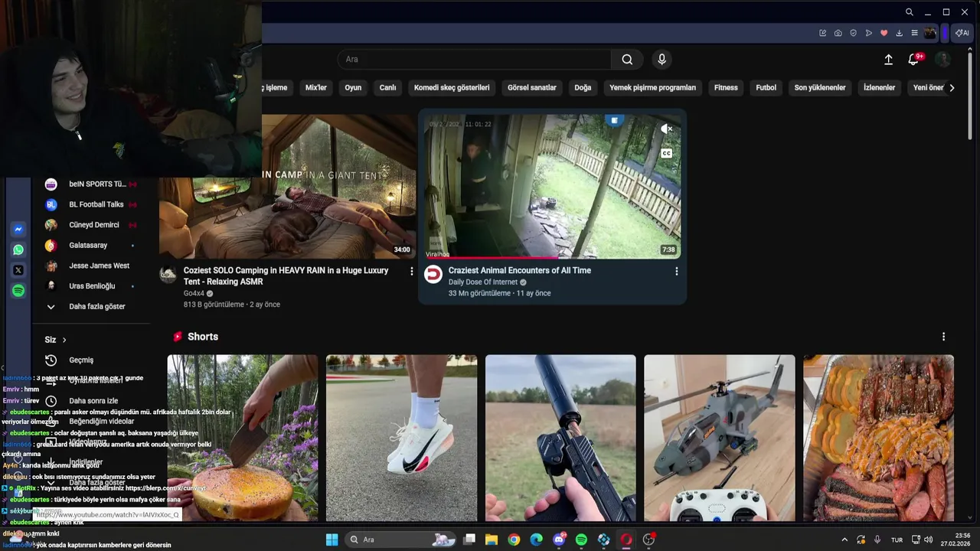Screen dimensions: 980x551
Task: Click the Windows taskbar Ara search box
Action: pos(402,540)
